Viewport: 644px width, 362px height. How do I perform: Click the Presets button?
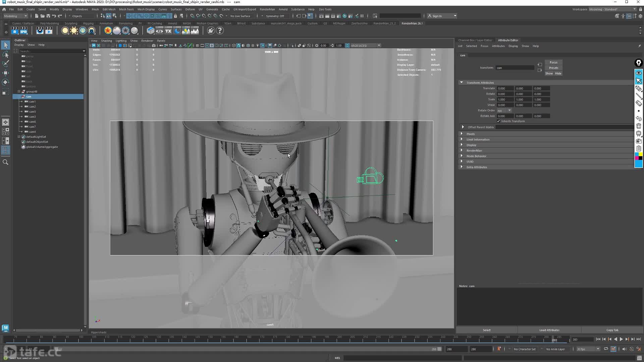553,68
